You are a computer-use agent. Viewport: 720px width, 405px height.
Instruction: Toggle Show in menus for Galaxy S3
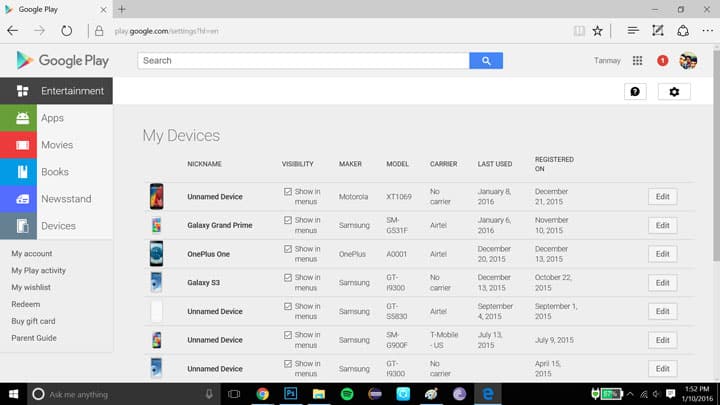pos(288,277)
